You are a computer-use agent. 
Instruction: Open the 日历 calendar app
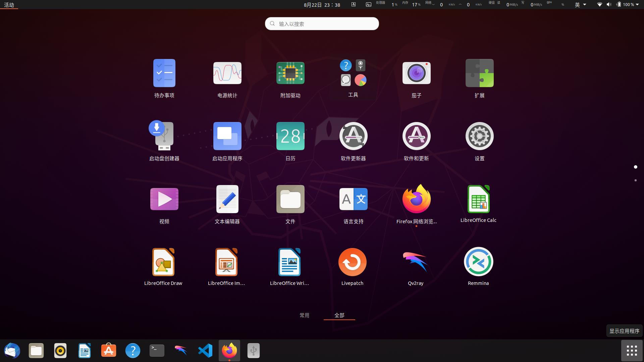click(x=290, y=141)
